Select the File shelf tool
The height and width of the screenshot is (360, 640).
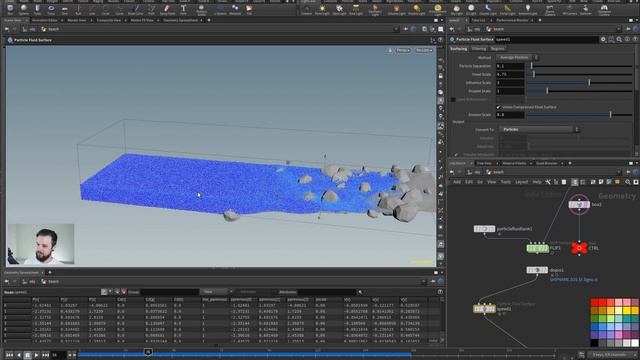(x=249, y=9)
